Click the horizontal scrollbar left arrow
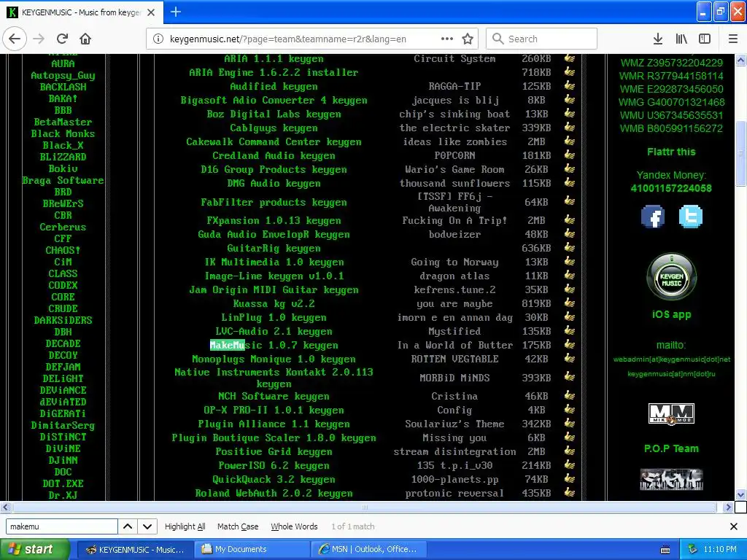The height and width of the screenshot is (560, 747). point(5,507)
